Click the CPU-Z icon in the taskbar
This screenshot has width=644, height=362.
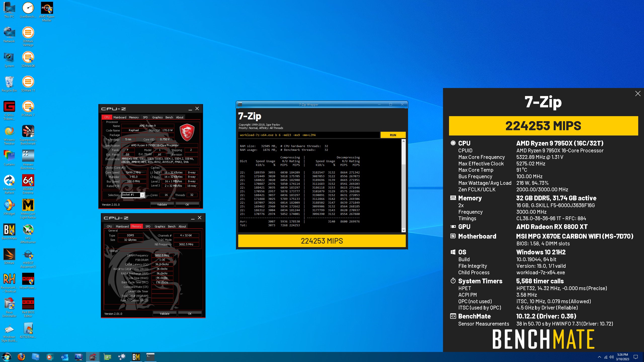coord(93,357)
